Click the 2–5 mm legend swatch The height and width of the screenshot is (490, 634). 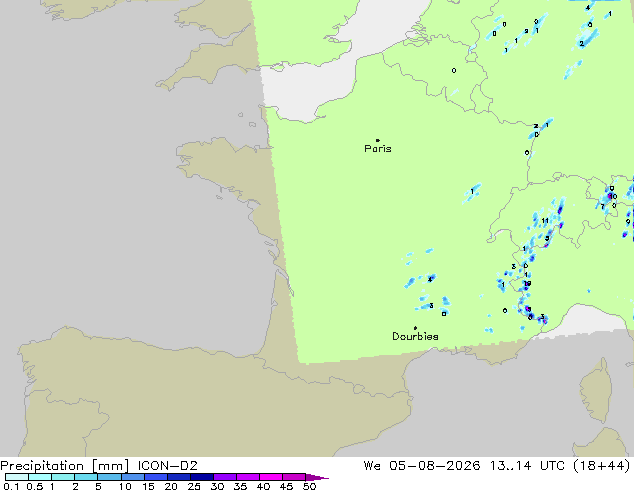click(86, 477)
